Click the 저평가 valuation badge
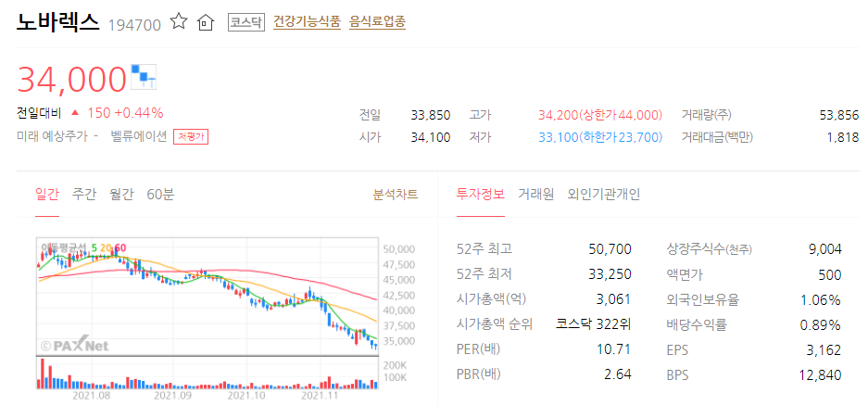 (191, 137)
